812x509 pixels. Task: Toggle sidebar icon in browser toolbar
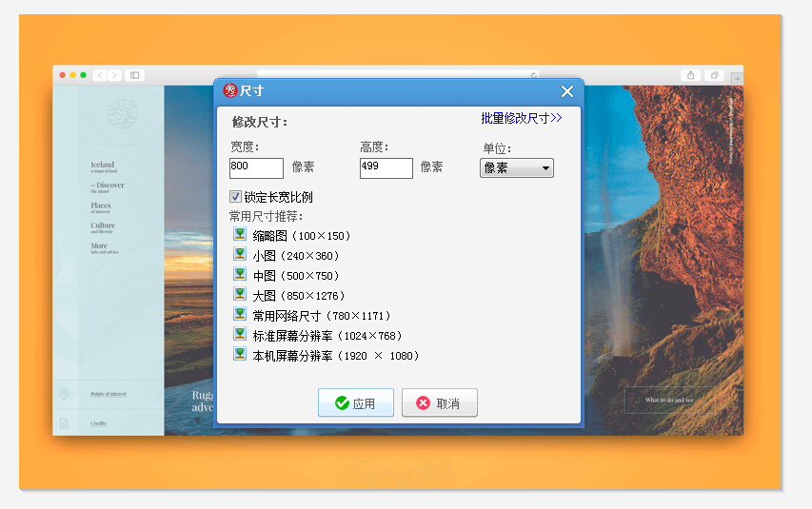click(x=134, y=75)
